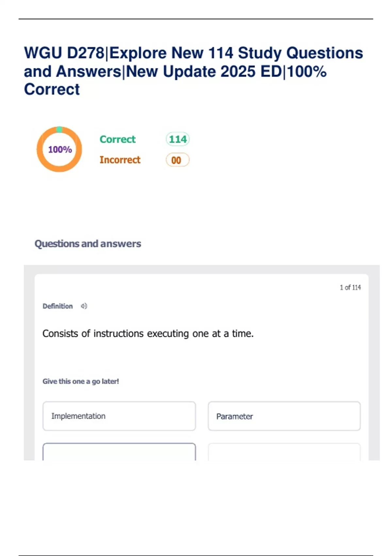This screenshot has width=392, height=556.
Task: Click the speaker audio icon beside Definition
Action: [x=84, y=306]
